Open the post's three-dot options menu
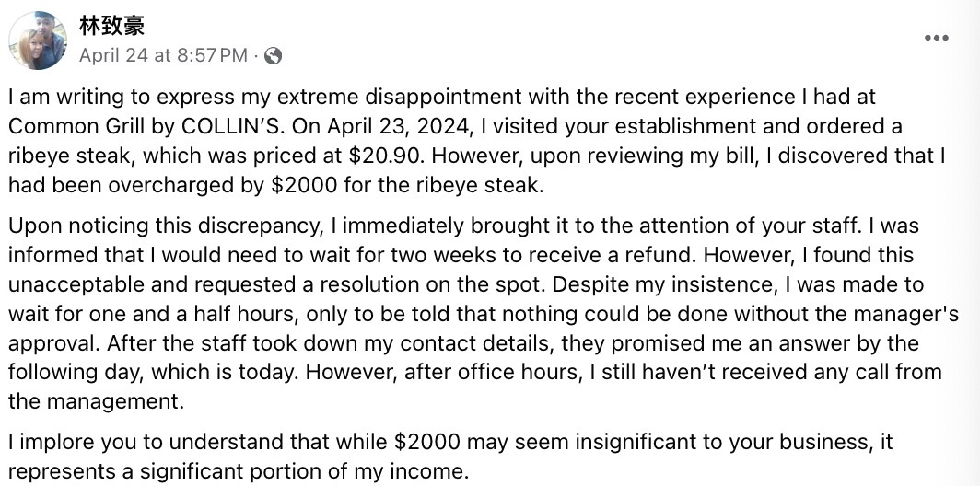The height and width of the screenshot is (486, 980). [936, 38]
